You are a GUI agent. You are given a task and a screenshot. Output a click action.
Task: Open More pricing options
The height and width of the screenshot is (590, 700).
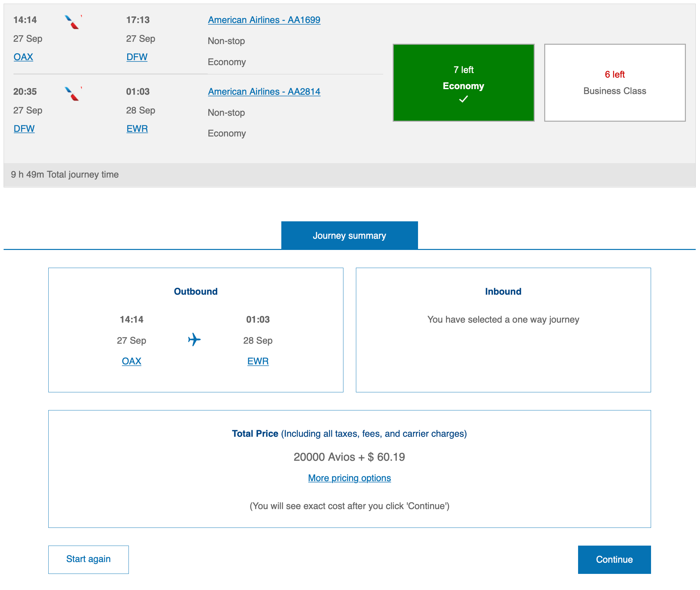pos(350,478)
